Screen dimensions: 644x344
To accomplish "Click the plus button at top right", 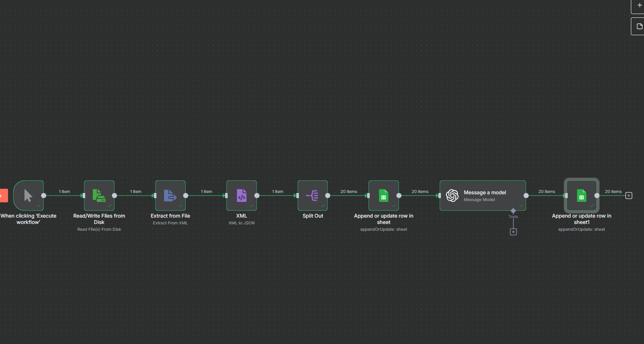I will pos(638,6).
